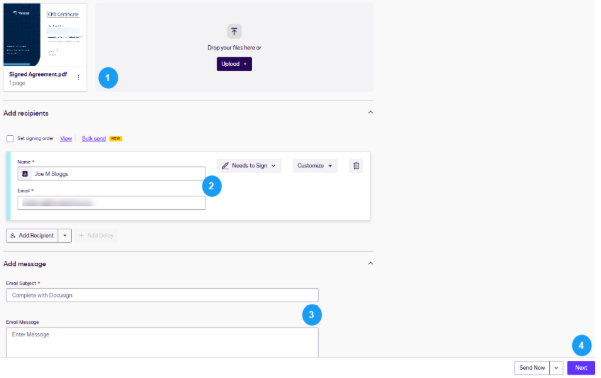Click the Send Now button
This screenshot has height=378, width=601.
pyautogui.click(x=532, y=368)
